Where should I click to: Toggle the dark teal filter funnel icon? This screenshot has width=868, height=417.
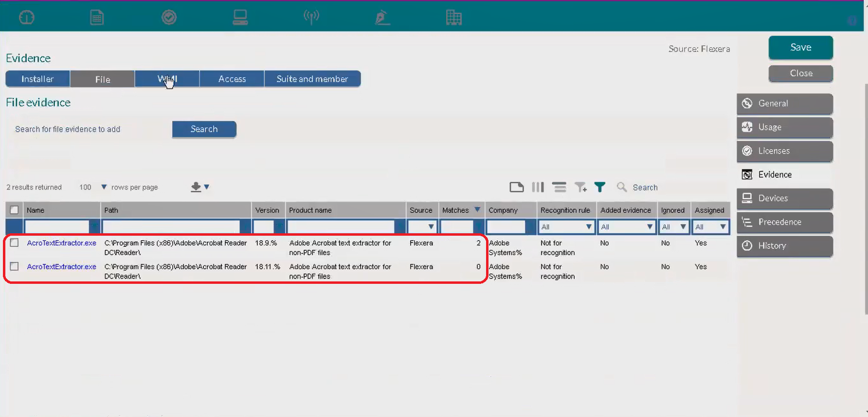click(x=600, y=187)
